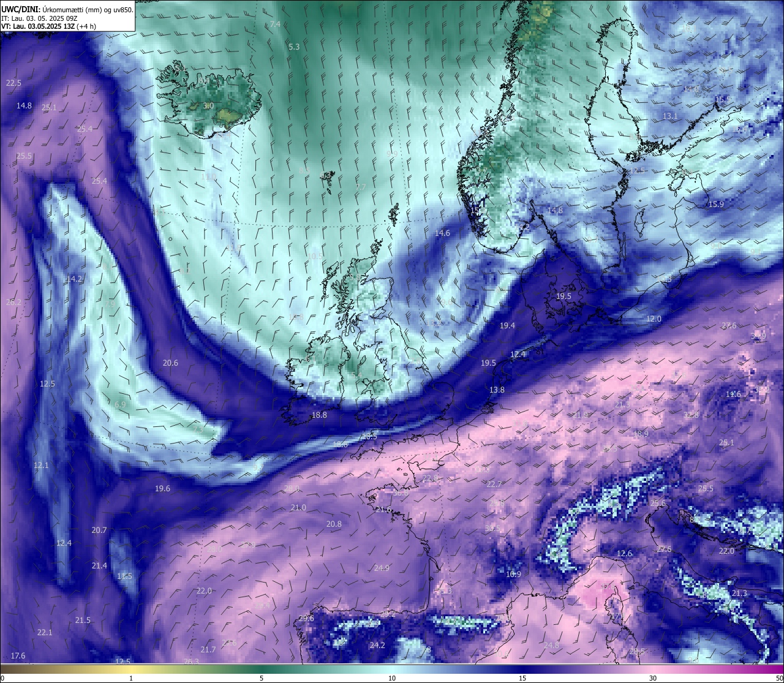
Task: Click the 20.7 value label
Action: 99,530
